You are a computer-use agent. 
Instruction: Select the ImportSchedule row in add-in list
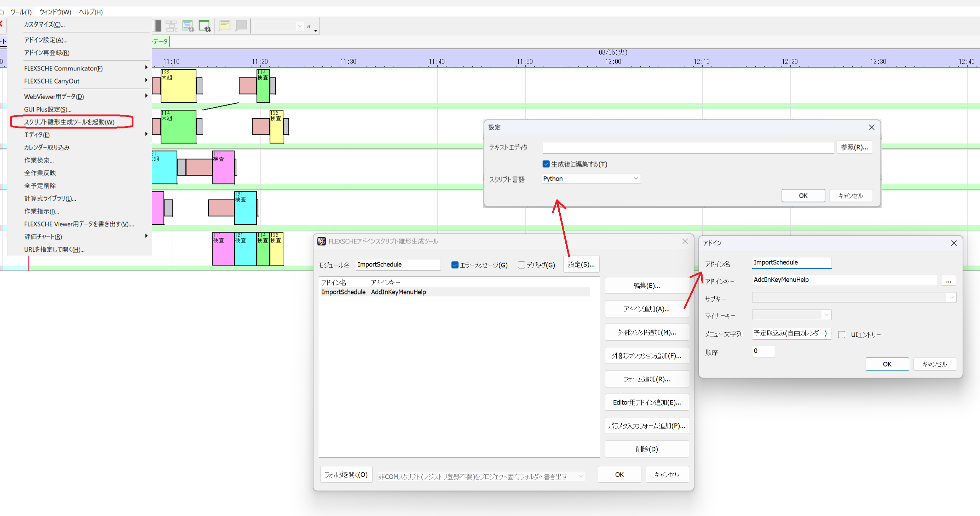pyautogui.click(x=455, y=292)
